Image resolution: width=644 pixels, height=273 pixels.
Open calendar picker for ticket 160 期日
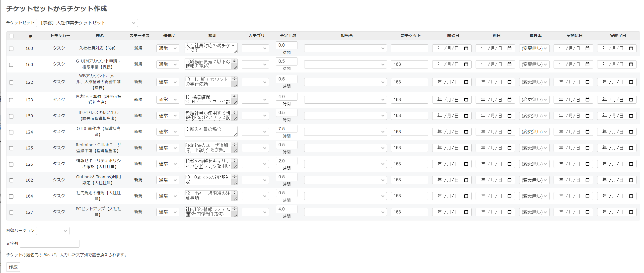[x=509, y=64]
